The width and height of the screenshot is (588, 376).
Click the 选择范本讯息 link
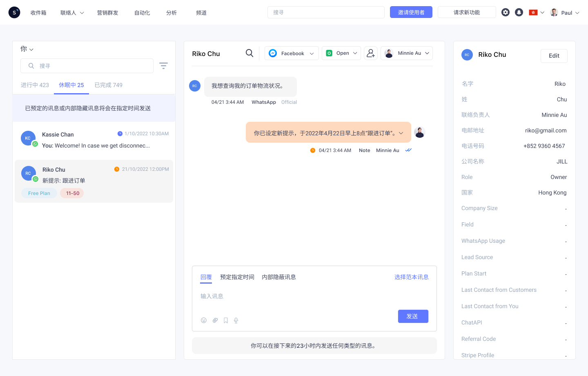pos(412,277)
